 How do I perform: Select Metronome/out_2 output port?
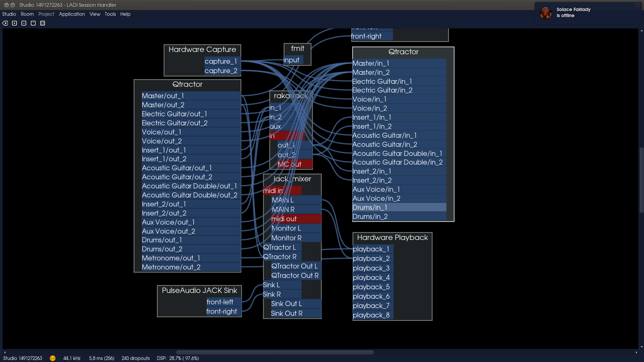pyautogui.click(x=191, y=267)
